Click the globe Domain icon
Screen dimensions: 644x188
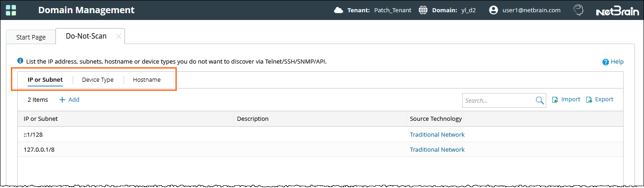click(423, 10)
